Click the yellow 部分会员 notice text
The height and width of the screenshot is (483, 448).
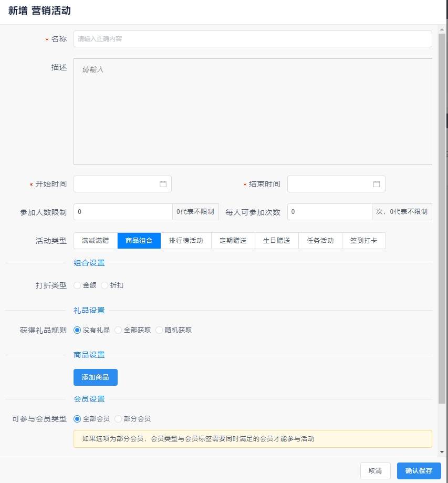tap(198, 439)
